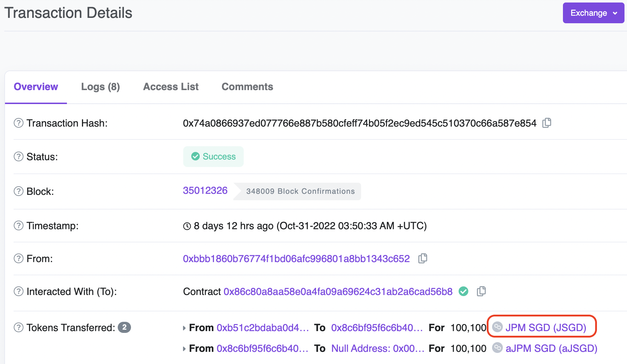Click the Transaction Hash help icon
Image resolution: width=627 pixels, height=364 pixels.
[19, 123]
